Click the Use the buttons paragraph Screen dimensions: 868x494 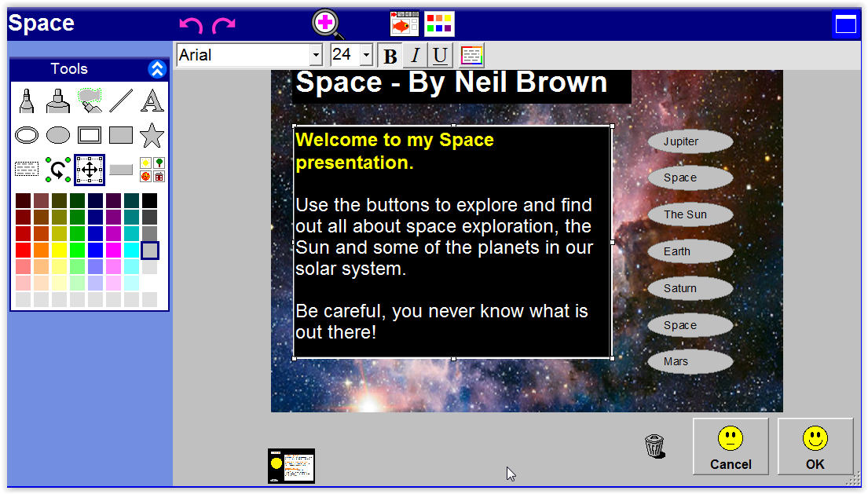[x=444, y=236]
